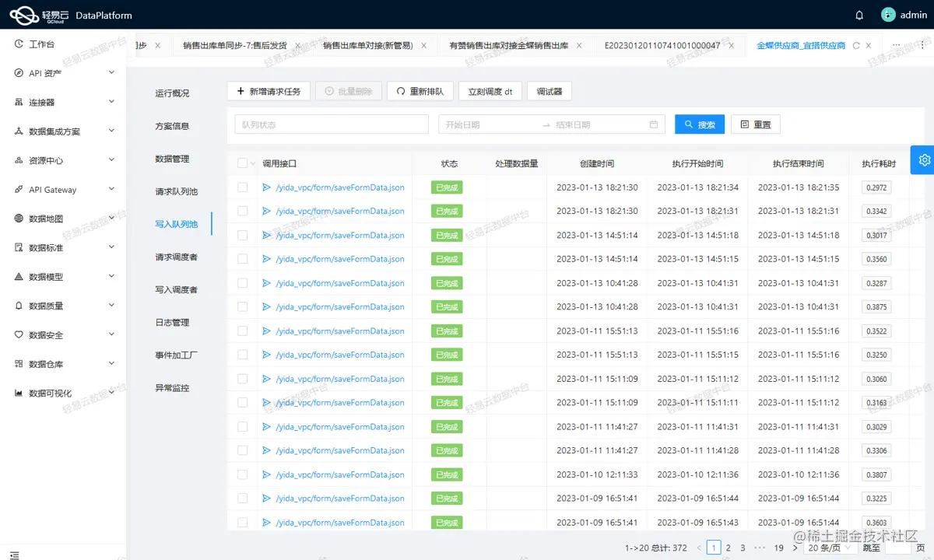Select all rows with the header checkbox
The width and height of the screenshot is (934, 560).
(244, 162)
